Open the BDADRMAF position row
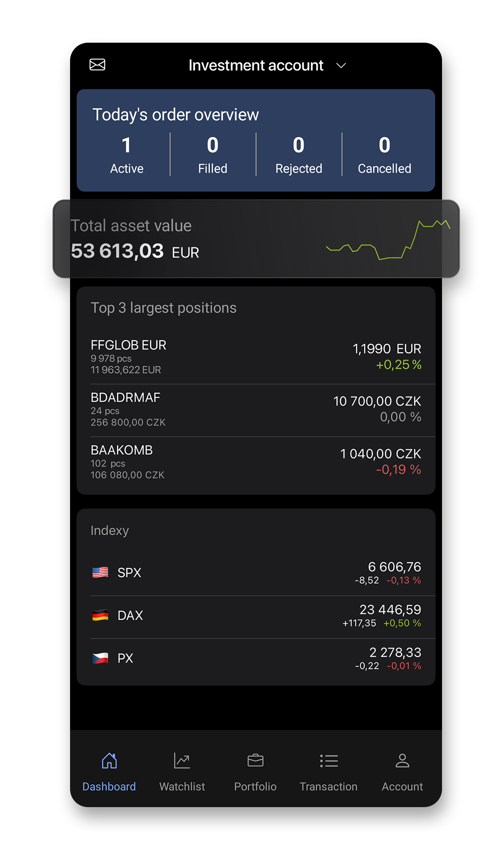The height and width of the screenshot is (848, 504). (x=256, y=409)
